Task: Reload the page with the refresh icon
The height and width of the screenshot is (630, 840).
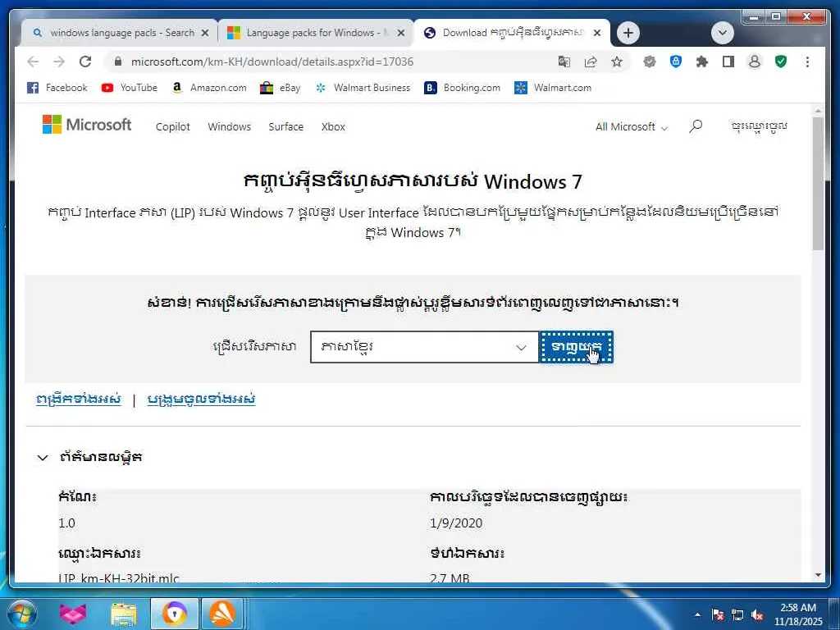Action: (x=85, y=62)
